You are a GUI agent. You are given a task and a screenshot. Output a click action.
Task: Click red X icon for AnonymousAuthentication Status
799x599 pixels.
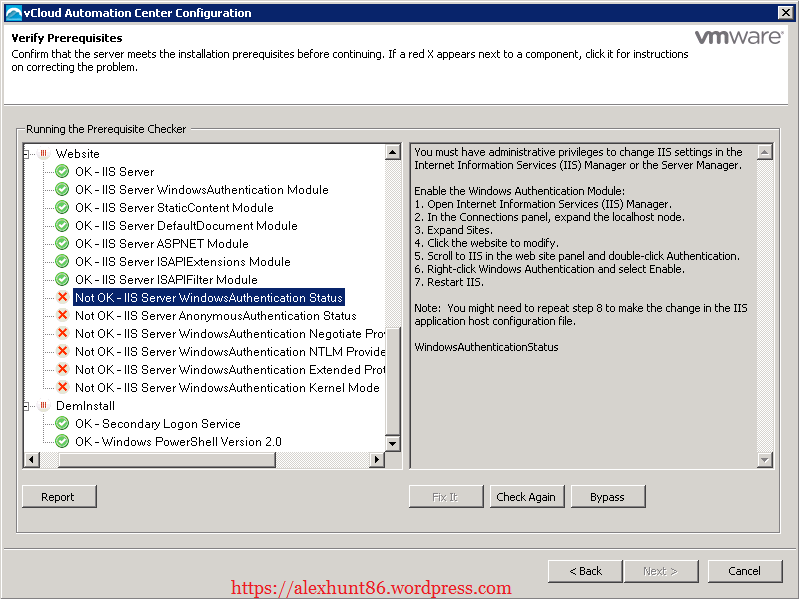[63, 315]
